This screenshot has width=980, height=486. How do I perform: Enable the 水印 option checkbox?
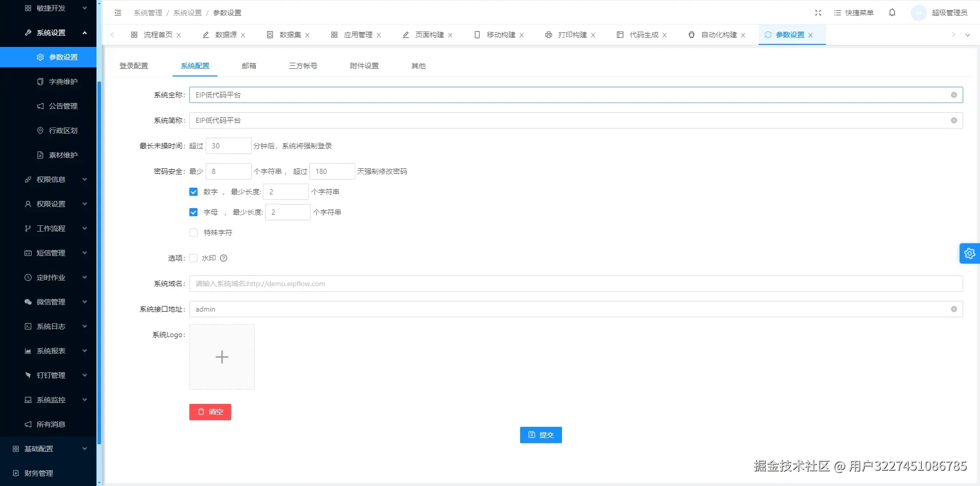click(193, 258)
